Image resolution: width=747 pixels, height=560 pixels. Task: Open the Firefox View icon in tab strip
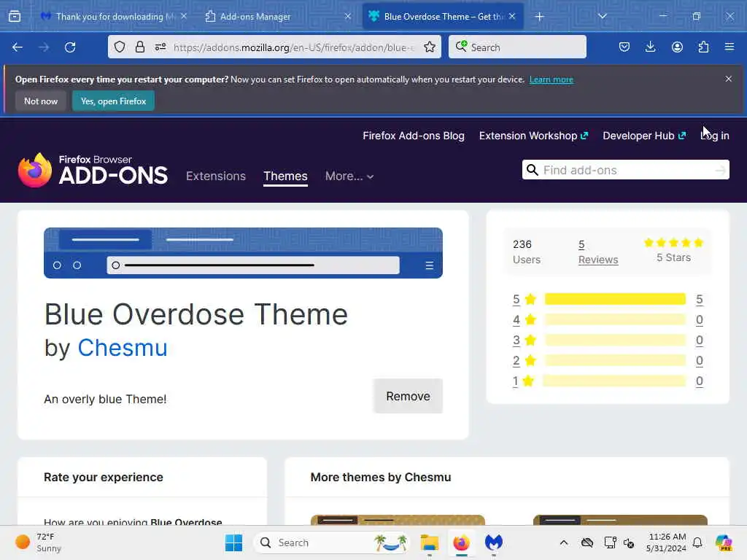(x=15, y=16)
